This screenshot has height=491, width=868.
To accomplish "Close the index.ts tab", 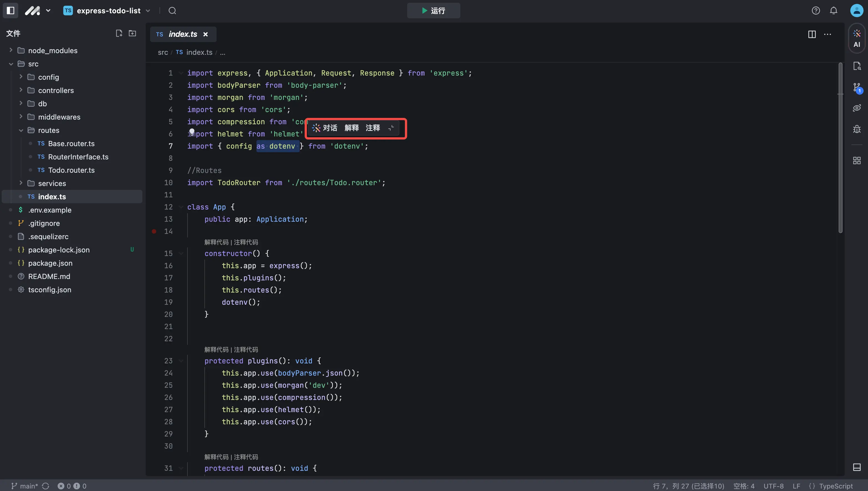I will point(206,34).
